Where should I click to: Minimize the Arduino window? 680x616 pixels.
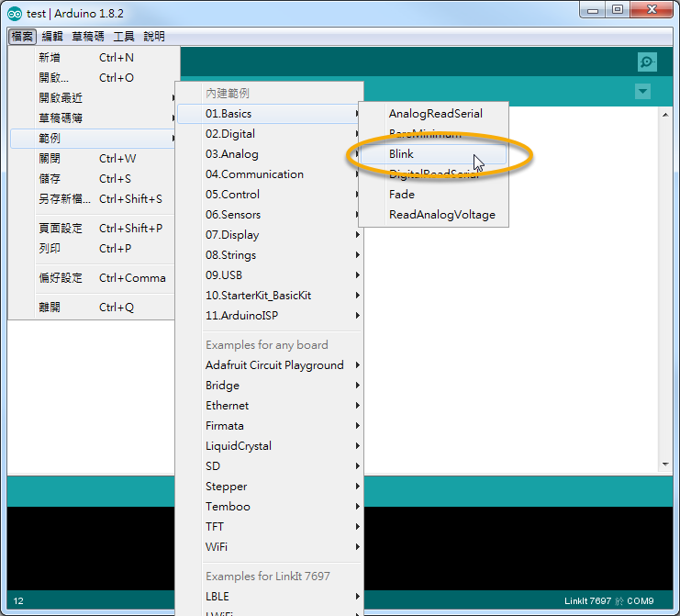pos(593,10)
